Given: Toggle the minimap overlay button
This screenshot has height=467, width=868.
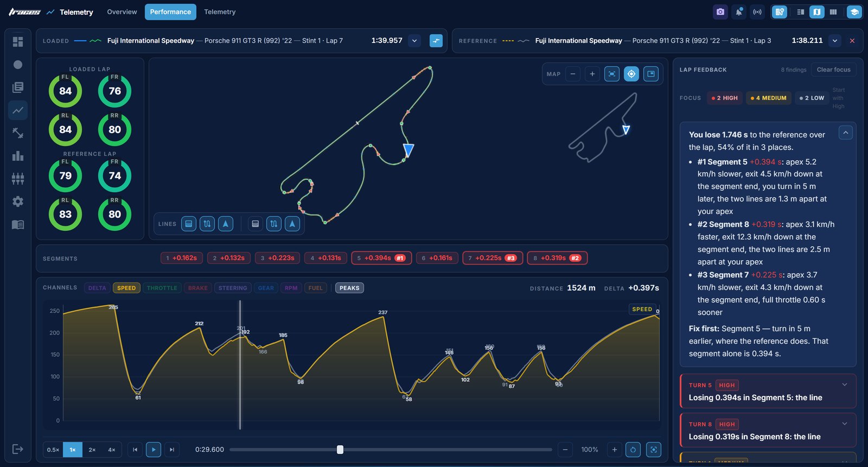Looking at the screenshot, I should click(651, 74).
